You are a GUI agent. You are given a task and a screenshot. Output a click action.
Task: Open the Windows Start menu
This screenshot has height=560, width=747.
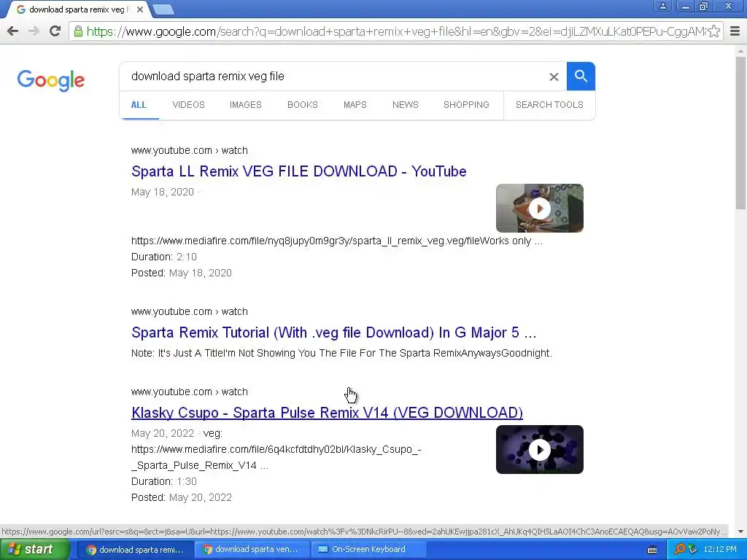pyautogui.click(x=34, y=550)
